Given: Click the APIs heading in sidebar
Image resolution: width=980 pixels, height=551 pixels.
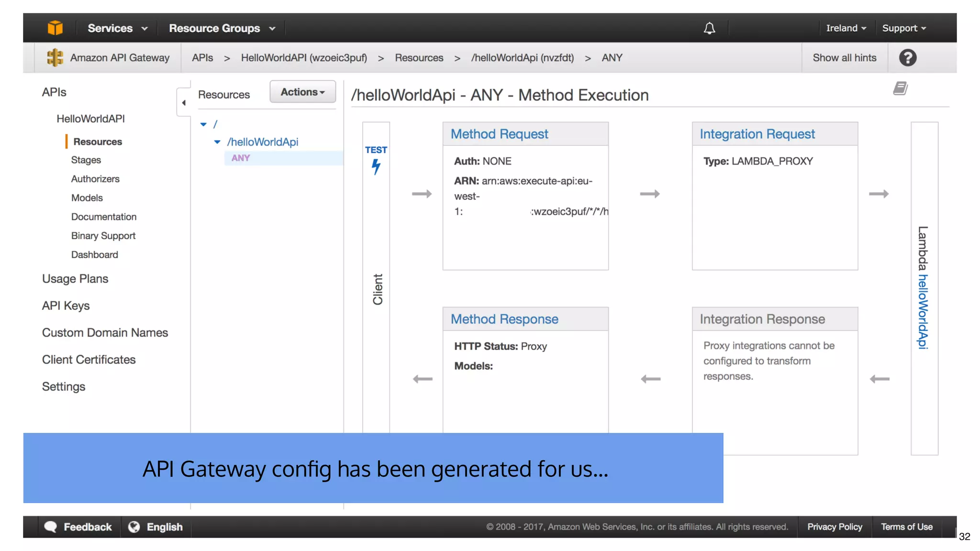Looking at the screenshot, I should pyautogui.click(x=54, y=92).
